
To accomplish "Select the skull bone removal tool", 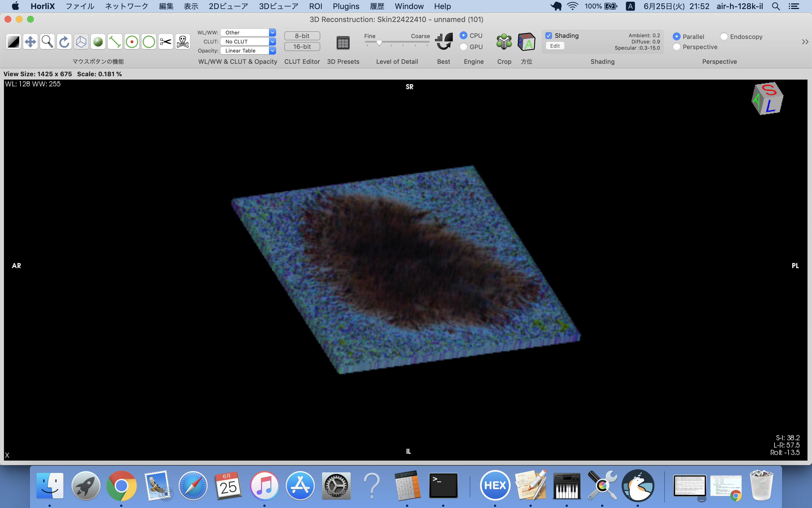I will tap(182, 42).
